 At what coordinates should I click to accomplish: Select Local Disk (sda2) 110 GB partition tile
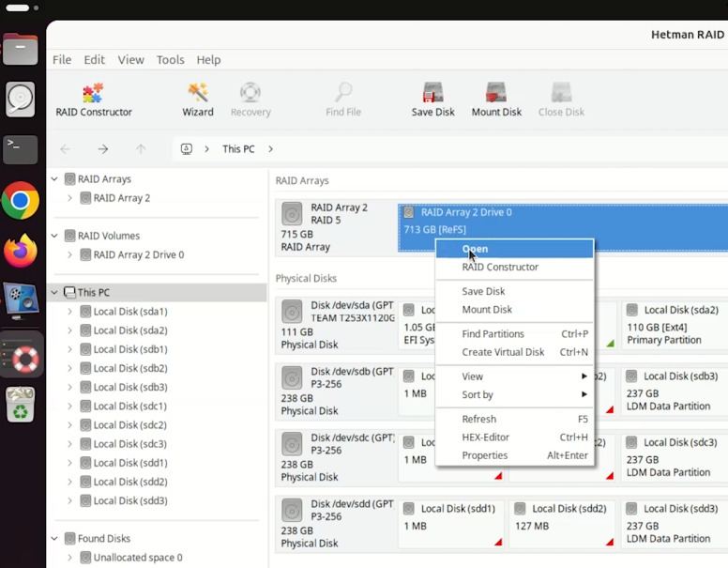675,325
